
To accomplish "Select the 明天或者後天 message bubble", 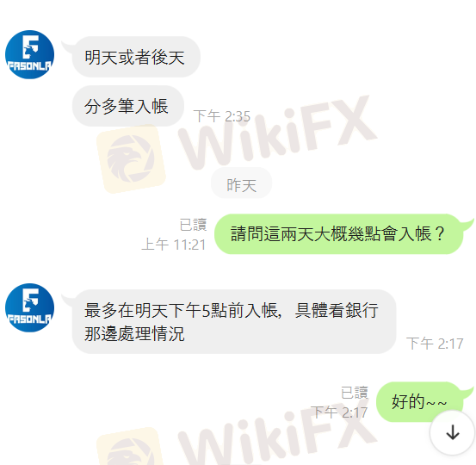I will coord(136,57).
